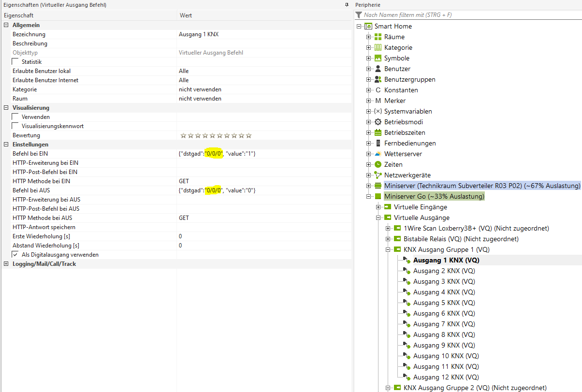Screen dimensions: 582x392
Task: Collapse the KNX Ausgang Gruppe 1 node
Action: coord(388,250)
